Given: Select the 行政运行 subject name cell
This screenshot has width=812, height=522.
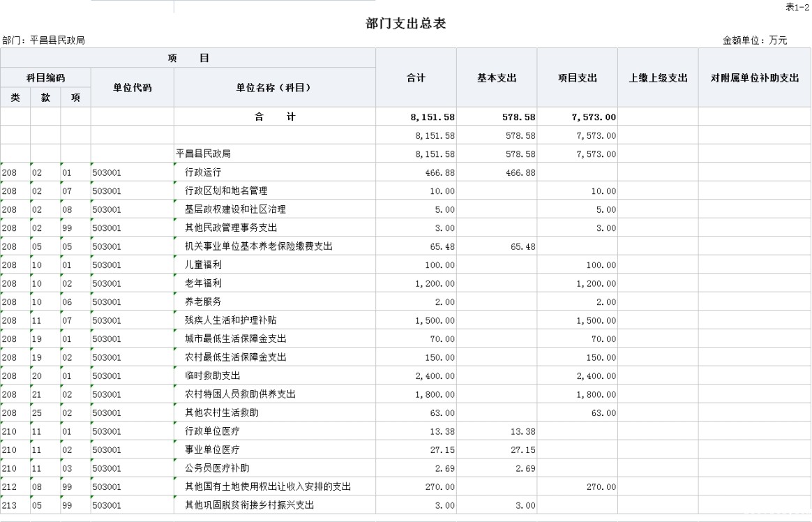Looking at the screenshot, I should [202, 172].
